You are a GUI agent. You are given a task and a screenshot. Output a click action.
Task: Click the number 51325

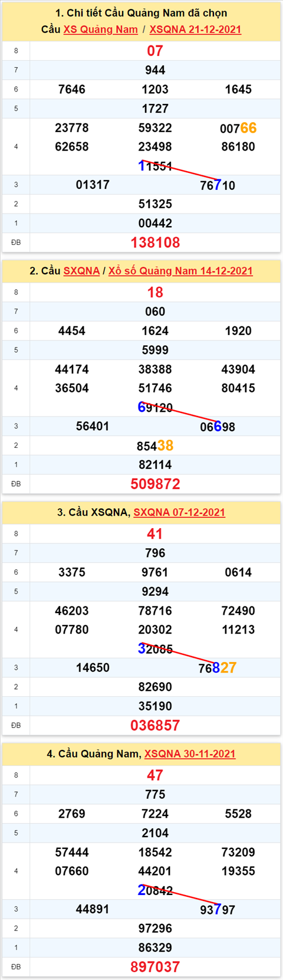(155, 204)
